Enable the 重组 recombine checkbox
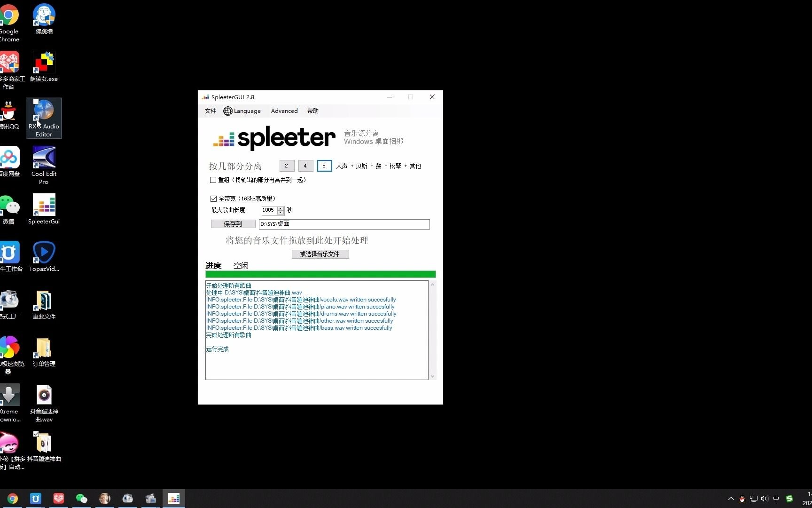Image resolution: width=812 pixels, height=508 pixels. pyautogui.click(x=213, y=180)
